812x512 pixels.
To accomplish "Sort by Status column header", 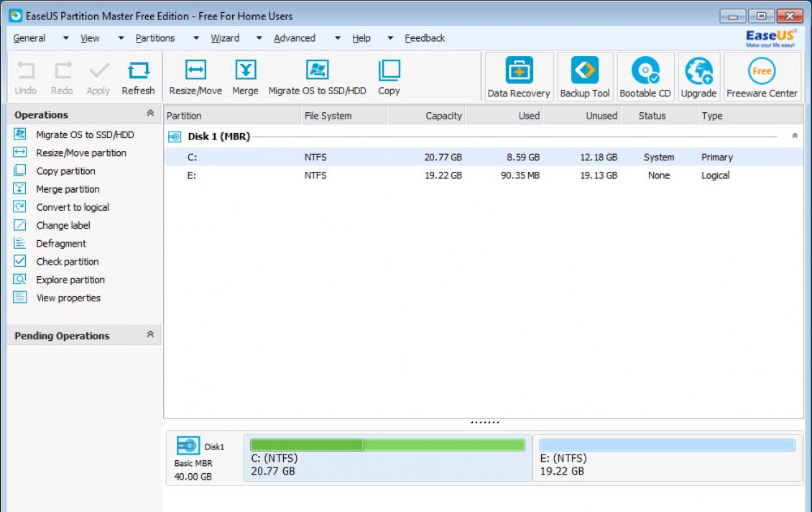I will click(659, 116).
